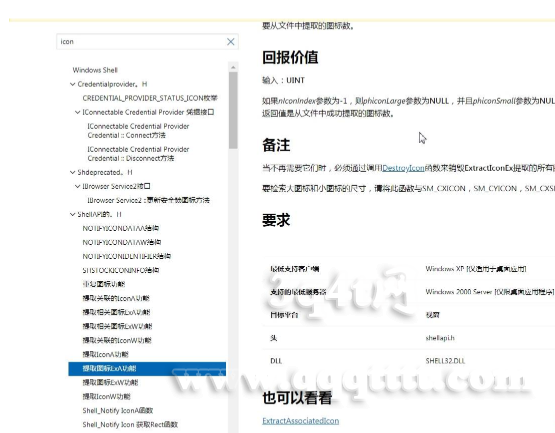Open the ExtractAssociatedIcon link
Screen dimensions: 555x433
(301, 421)
